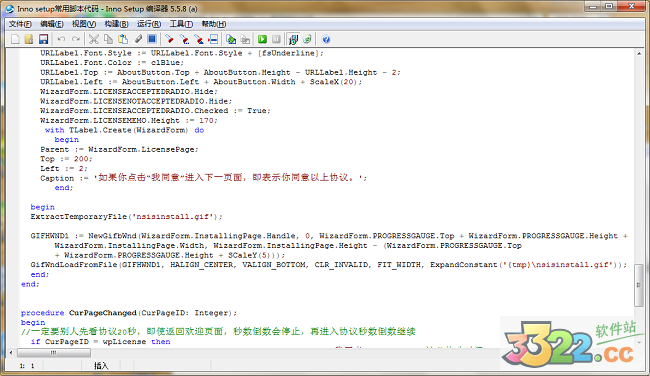Click the Target Setup toolbar icon
This screenshot has width=650, height=376.
pyautogui.click(x=293, y=39)
